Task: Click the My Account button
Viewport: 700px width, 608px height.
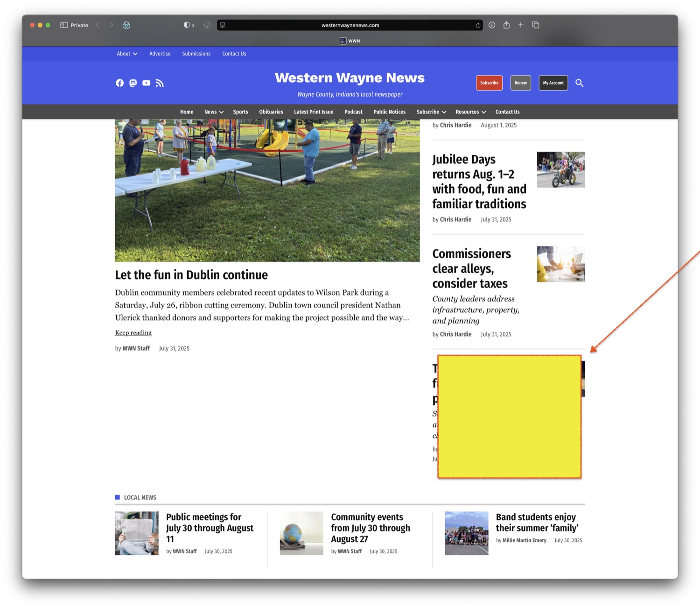Action: point(553,83)
